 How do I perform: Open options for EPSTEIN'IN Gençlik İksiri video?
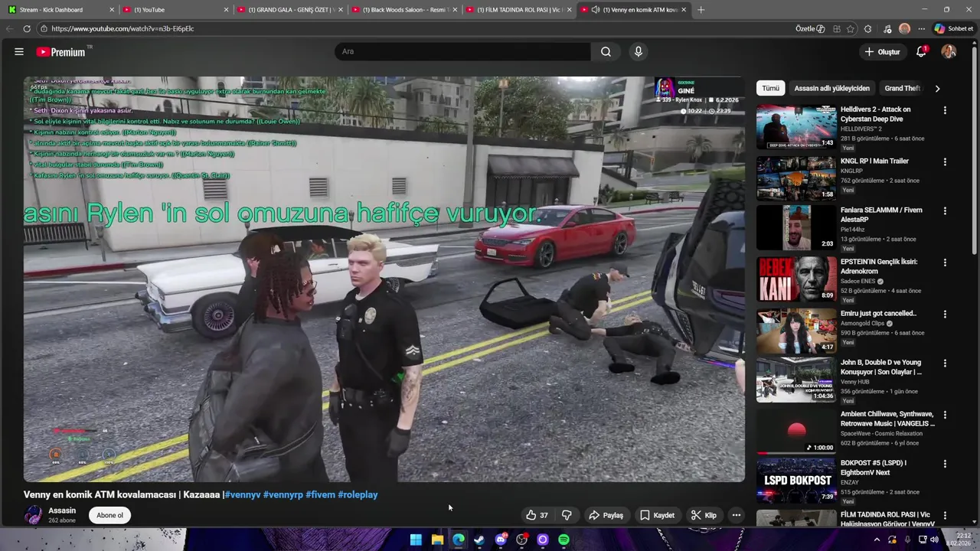[x=945, y=262]
